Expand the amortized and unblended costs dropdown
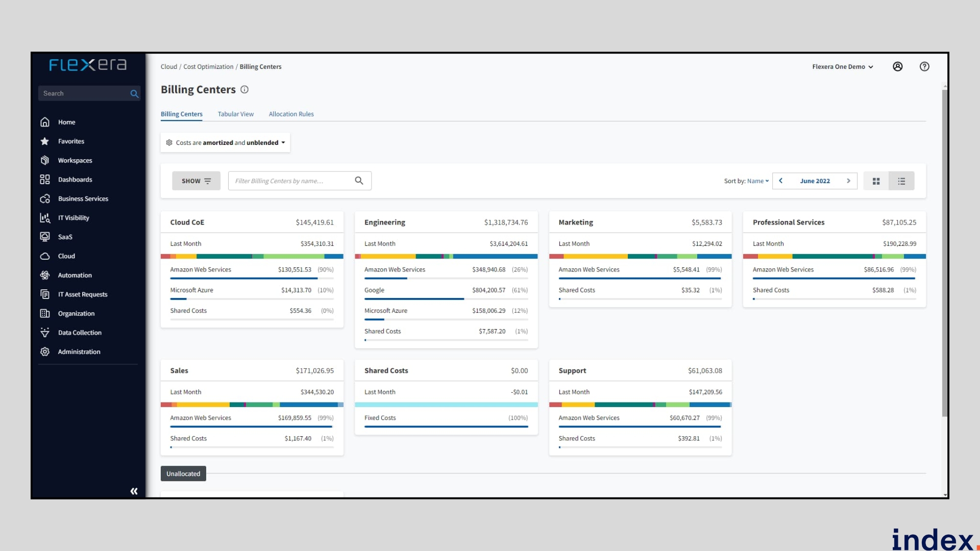This screenshot has width=980, height=551. [226, 143]
